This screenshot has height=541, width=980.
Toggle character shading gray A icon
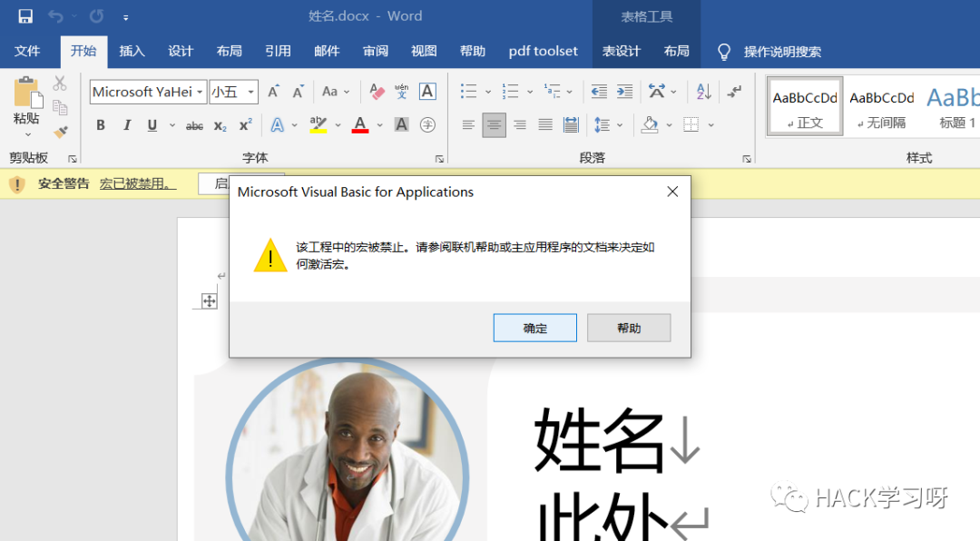401,125
